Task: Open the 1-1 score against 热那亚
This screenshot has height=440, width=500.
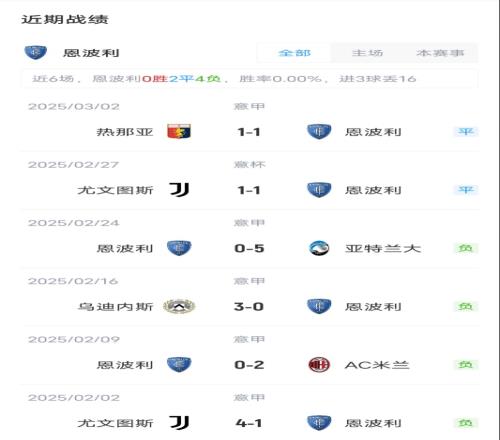Action: pyautogui.click(x=249, y=132)
